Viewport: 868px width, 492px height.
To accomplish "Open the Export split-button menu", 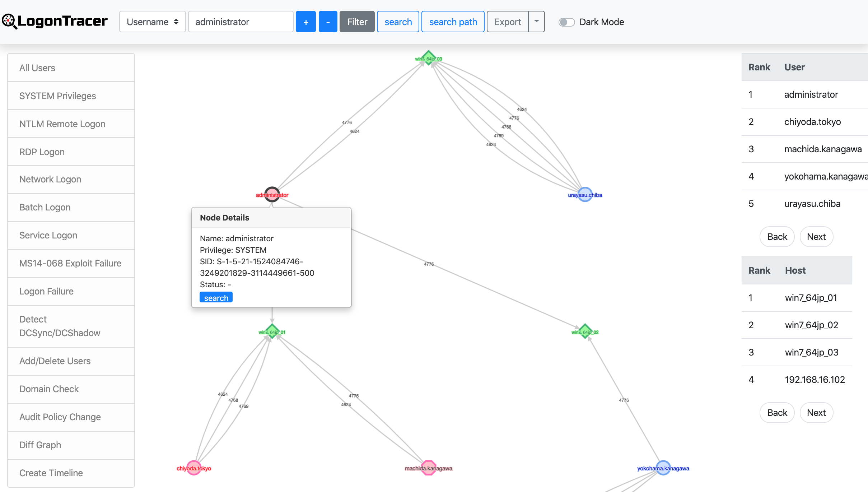I will click(536, 22).
